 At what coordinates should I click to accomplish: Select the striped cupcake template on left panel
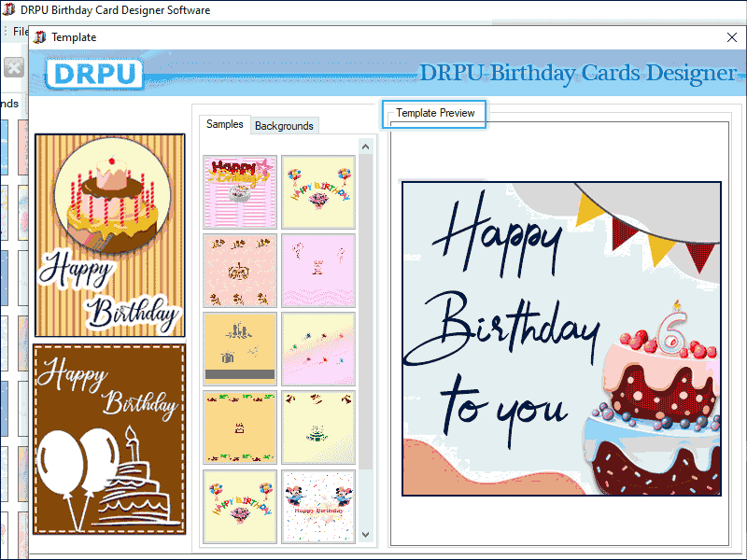click(109, 234)
